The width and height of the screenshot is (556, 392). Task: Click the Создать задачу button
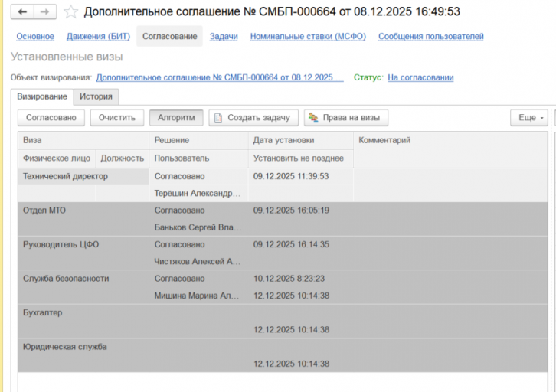(x=253, y=118)
